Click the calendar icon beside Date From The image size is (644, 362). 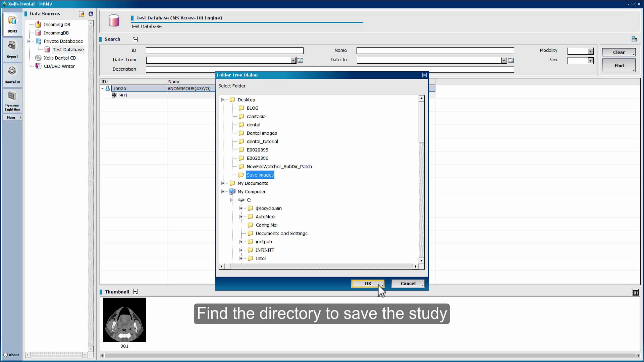[300, 60]
